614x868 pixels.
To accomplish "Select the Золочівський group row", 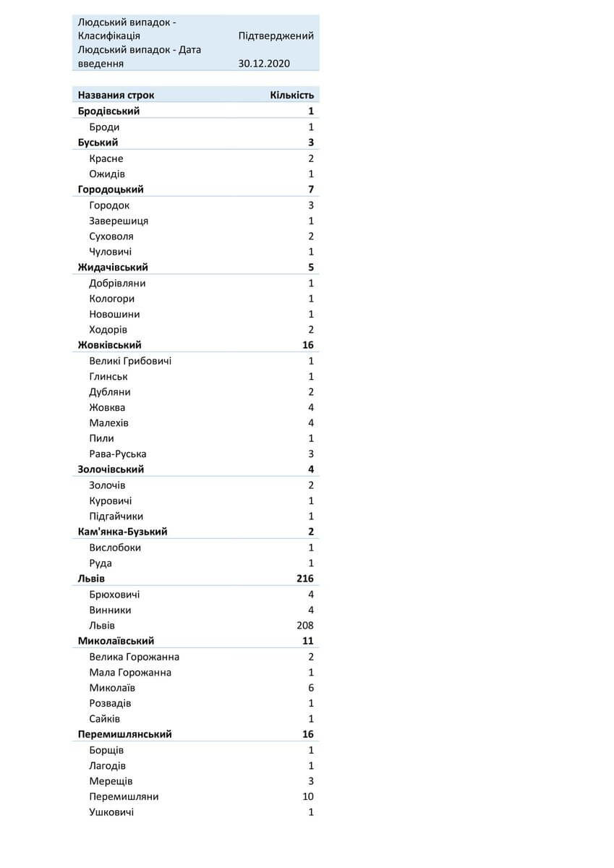I will [x=111, y=469].
